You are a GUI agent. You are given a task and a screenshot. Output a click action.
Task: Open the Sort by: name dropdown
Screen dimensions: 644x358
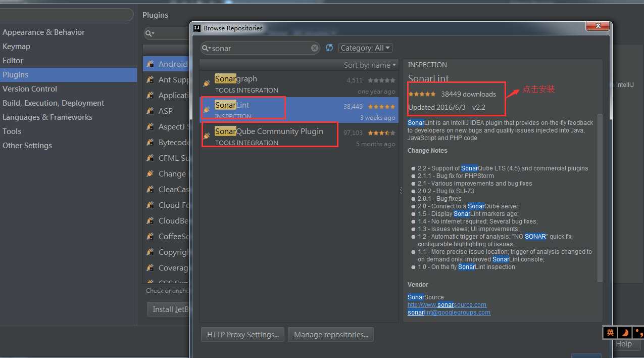370,65
